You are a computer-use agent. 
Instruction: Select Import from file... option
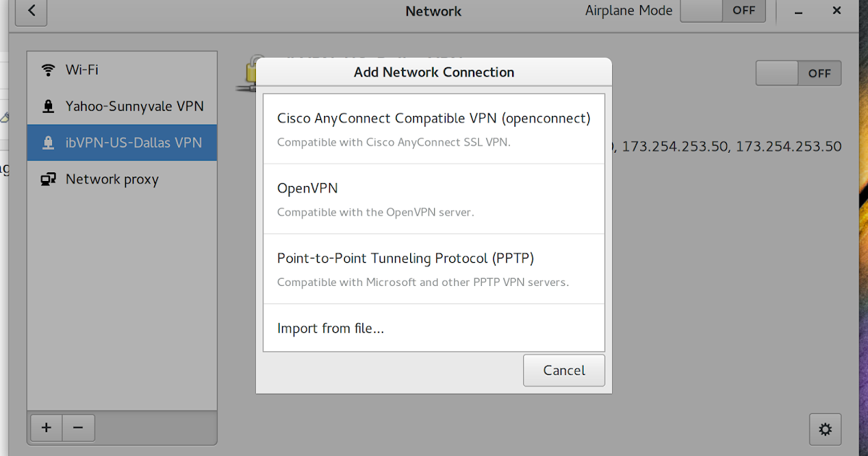pyautogui.click(x=434, y=328)
